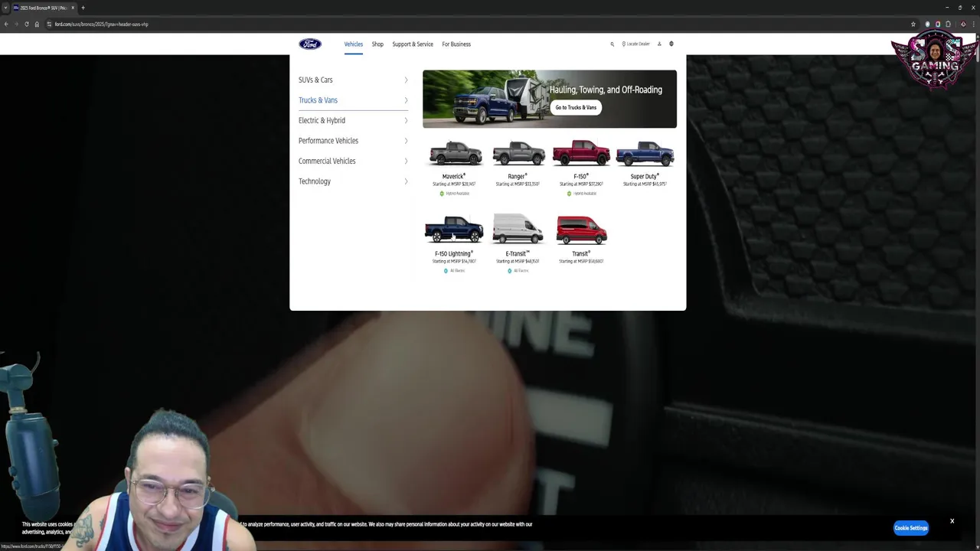This screenshot has height=551, width=980.
Task: Select the Ranger truck image
Action: (518, 153)
